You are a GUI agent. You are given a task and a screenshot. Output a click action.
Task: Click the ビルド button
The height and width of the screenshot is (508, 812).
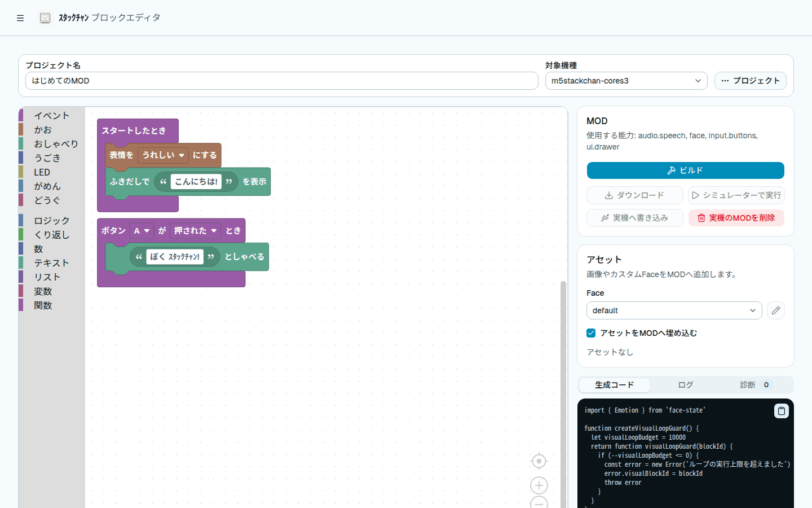pos(685,170)
